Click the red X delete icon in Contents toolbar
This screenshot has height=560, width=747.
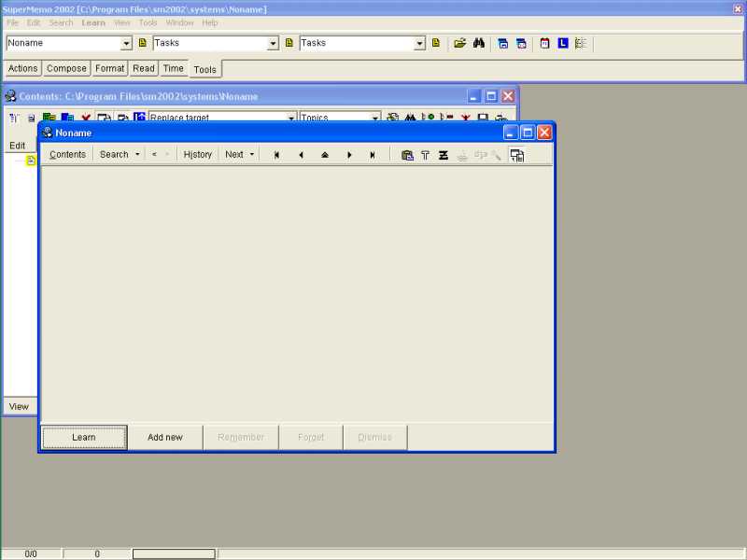pos(85,119)
